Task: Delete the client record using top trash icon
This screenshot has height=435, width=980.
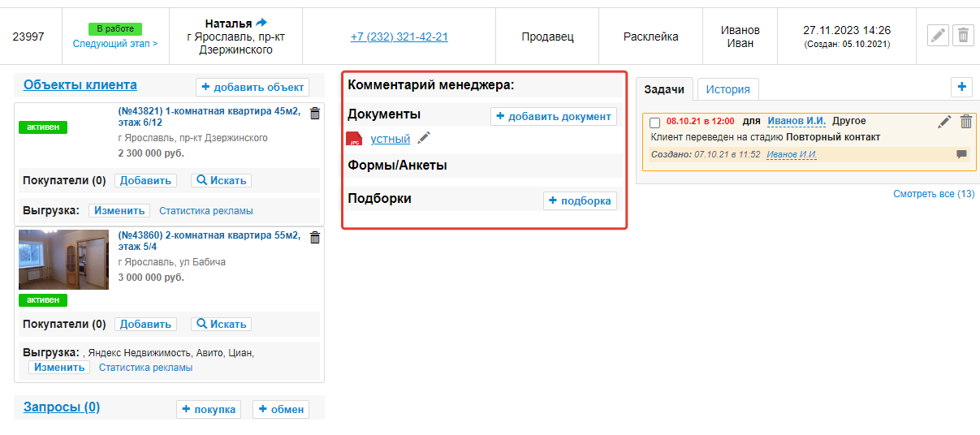Action: 963,36
